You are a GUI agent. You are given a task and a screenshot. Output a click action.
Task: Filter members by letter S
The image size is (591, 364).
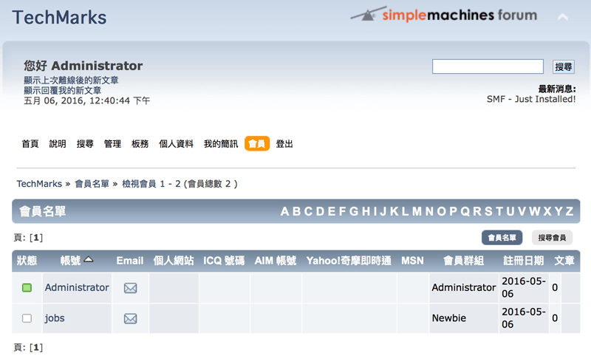(488, 211)
